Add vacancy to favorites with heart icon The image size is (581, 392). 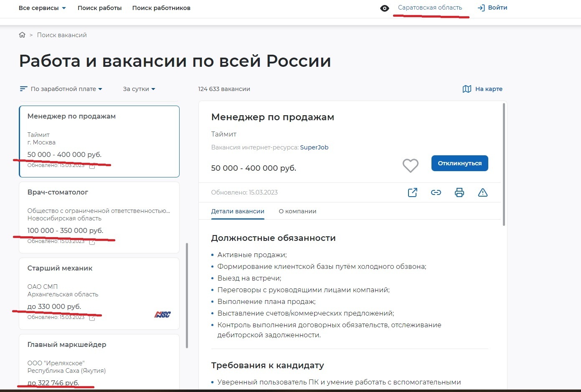pyautogui.click(x=410, y=165)
